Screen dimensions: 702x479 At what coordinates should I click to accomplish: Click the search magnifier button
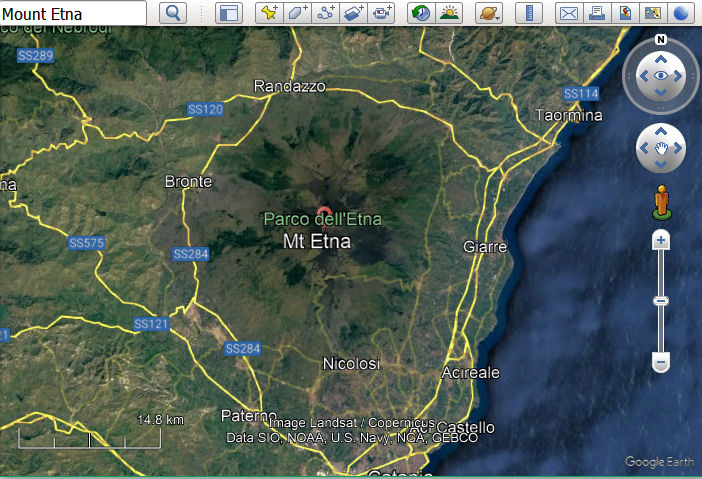pyautogui.click(x=174, y=13)
